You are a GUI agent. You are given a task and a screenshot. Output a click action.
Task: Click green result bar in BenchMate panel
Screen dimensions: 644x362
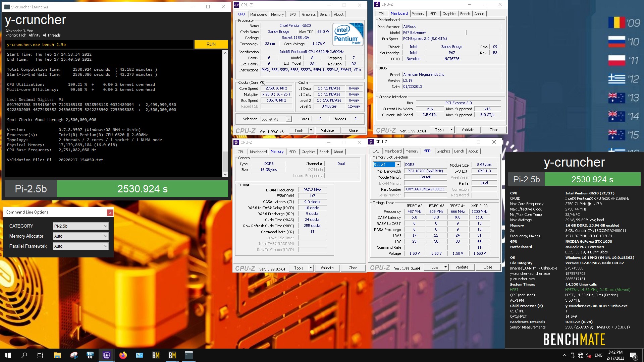[x=592, y=179]
